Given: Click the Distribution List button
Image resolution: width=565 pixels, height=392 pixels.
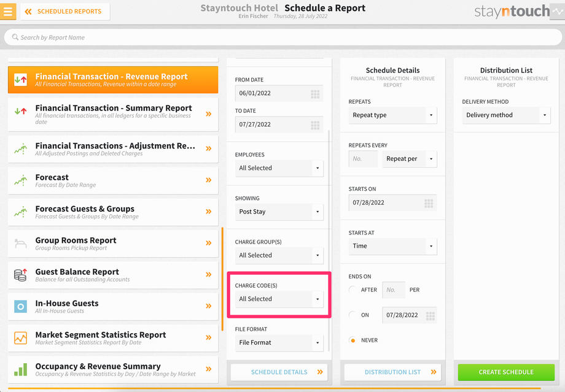Looking at the screenshot, I should pyautogui.click(x=393, y=372).
